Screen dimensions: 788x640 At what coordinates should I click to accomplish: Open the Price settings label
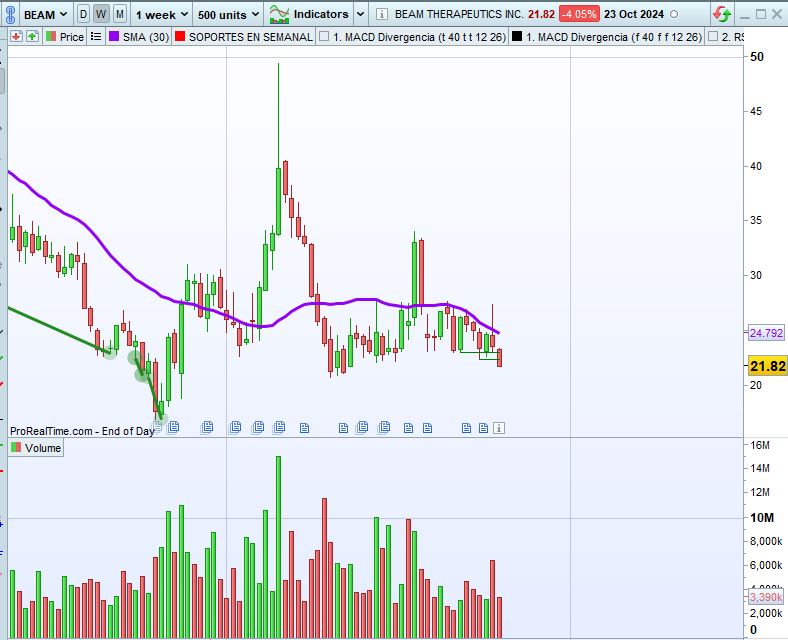point(71,37)
